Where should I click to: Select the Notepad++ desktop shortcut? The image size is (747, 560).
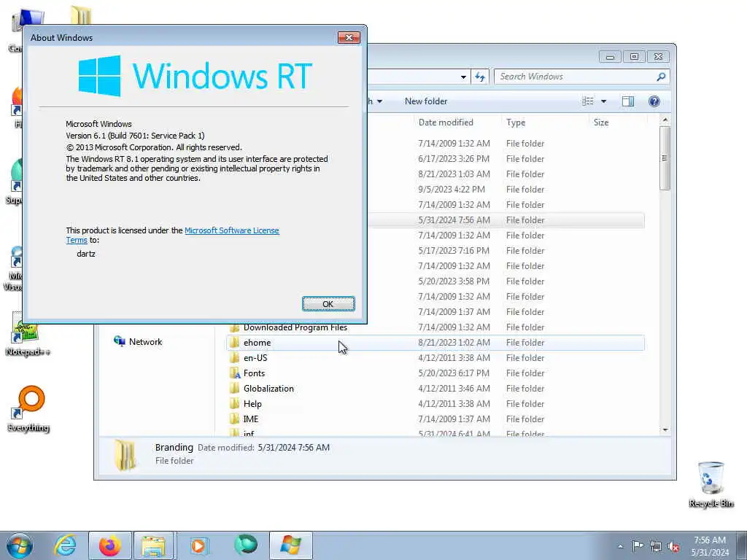27,334
